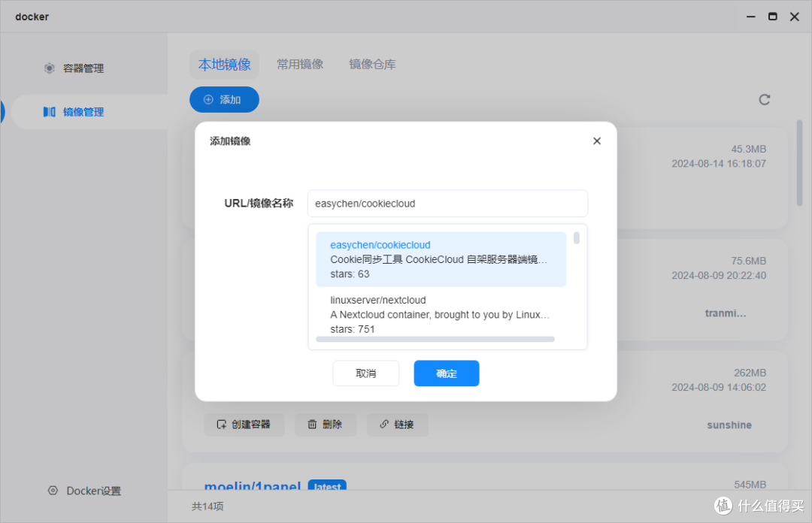The image size is (812, 523).
Task: Switch to the 本地镜像 tab
Action: pos(224,64)
